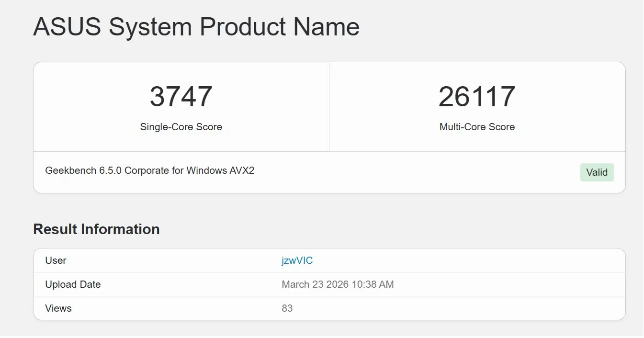Click the Geekbench 6.5.0 Corporate version text
The image size is (644, 338).
point(149,170)
